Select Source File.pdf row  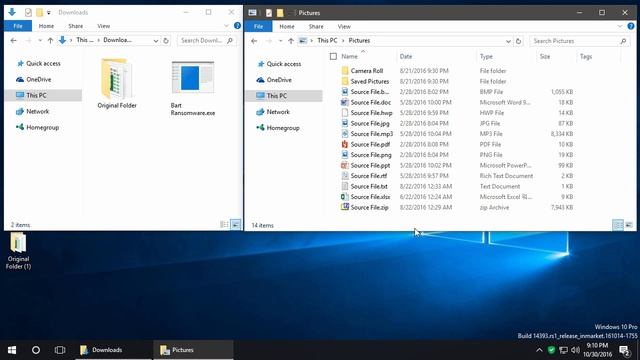(x=457, y=144)
